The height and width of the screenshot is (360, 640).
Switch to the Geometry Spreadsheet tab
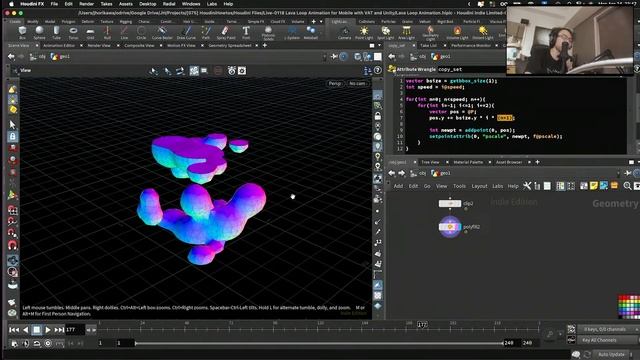point(230,46)
